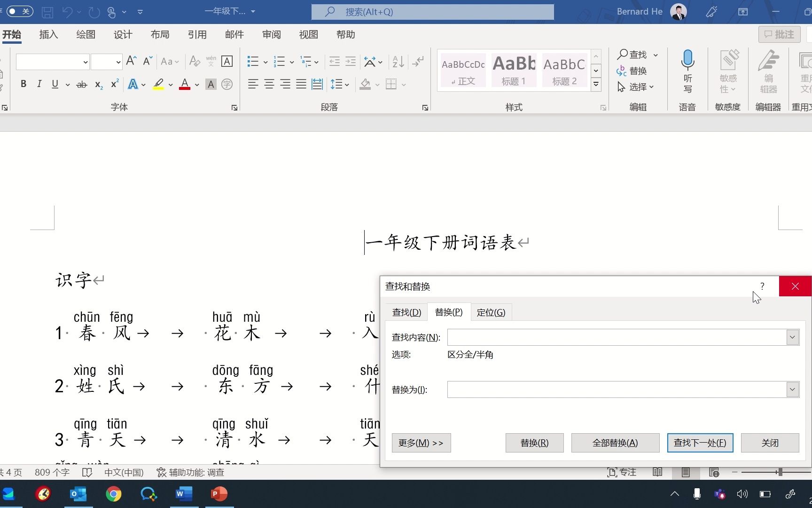The width and height of the screenshot is (812, 508).
Task: Expand the 查找内容 history dropdown
Action: [x=792, y=337]
